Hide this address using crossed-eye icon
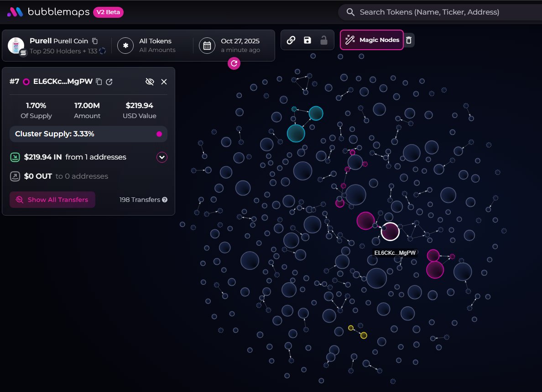Screen dimensions: 542x392 click(x=150, y=82)
